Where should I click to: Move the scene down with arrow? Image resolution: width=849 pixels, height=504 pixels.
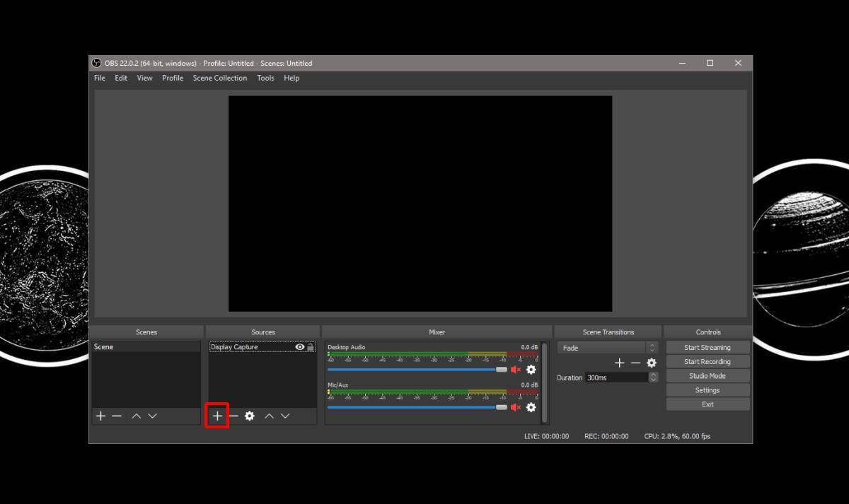pyautogui.click(x=152, y=416)
